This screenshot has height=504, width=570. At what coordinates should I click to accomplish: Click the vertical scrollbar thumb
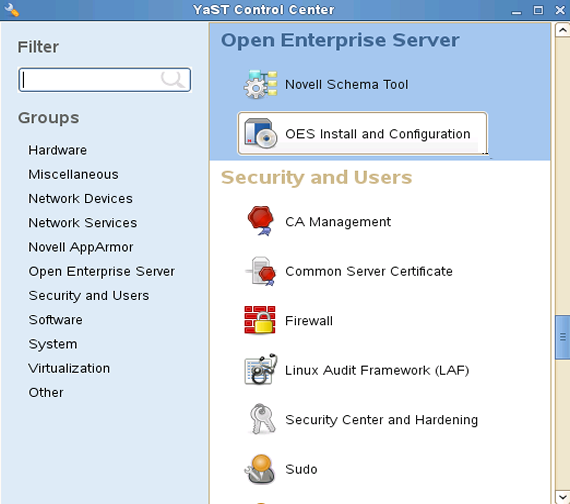point(562,337)
